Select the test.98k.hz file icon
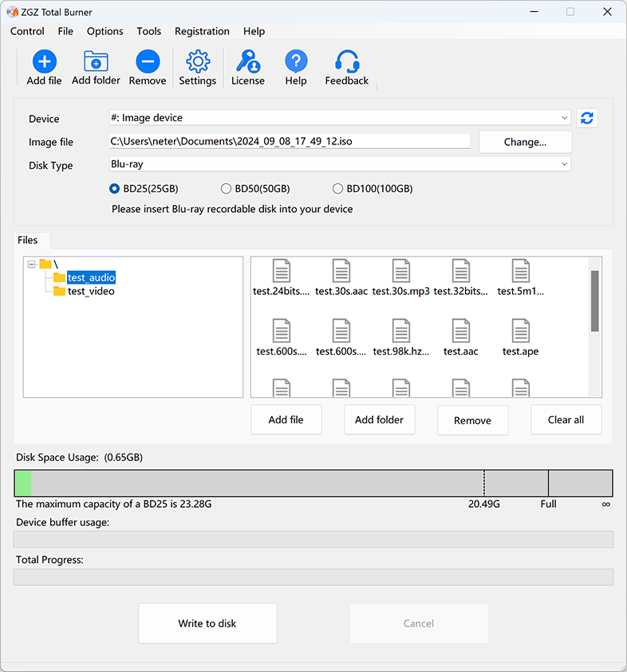Image resolution: width=627 pixels, height=672 pixels. coord(401,331)
